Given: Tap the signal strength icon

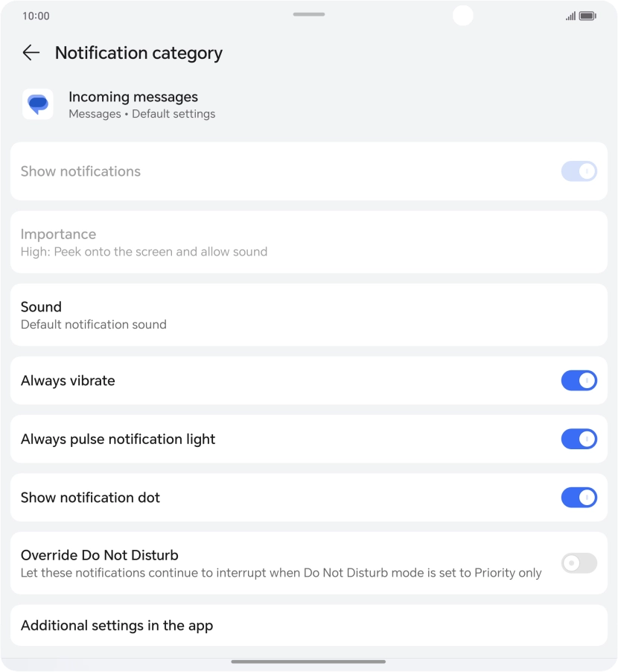Looking at the screenshot, I should tap(570, 16).
